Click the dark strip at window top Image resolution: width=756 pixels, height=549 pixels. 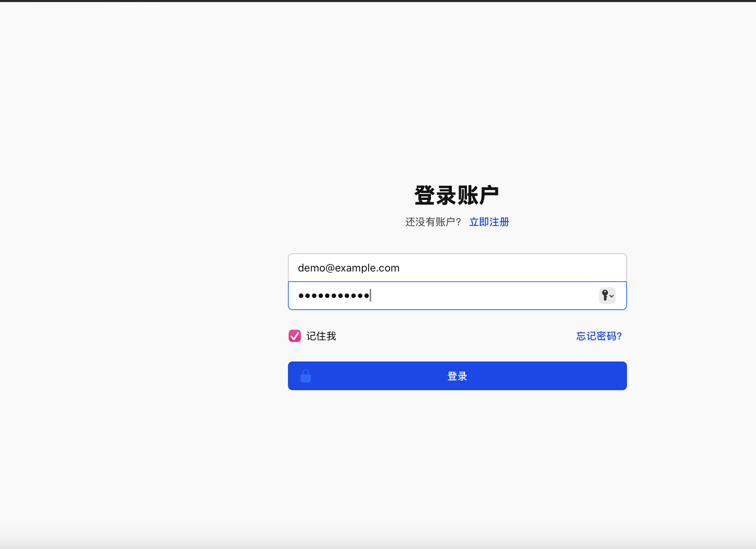(x=378, y=1)
